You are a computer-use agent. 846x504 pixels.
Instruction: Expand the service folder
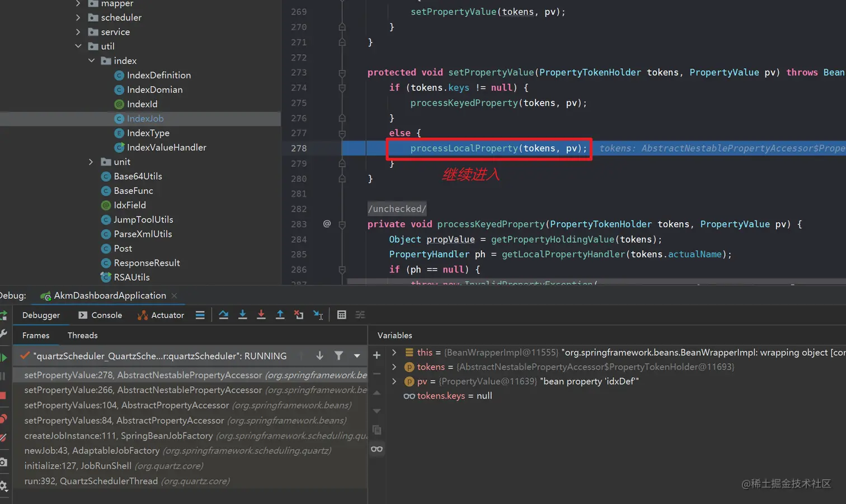click(78, 32)
